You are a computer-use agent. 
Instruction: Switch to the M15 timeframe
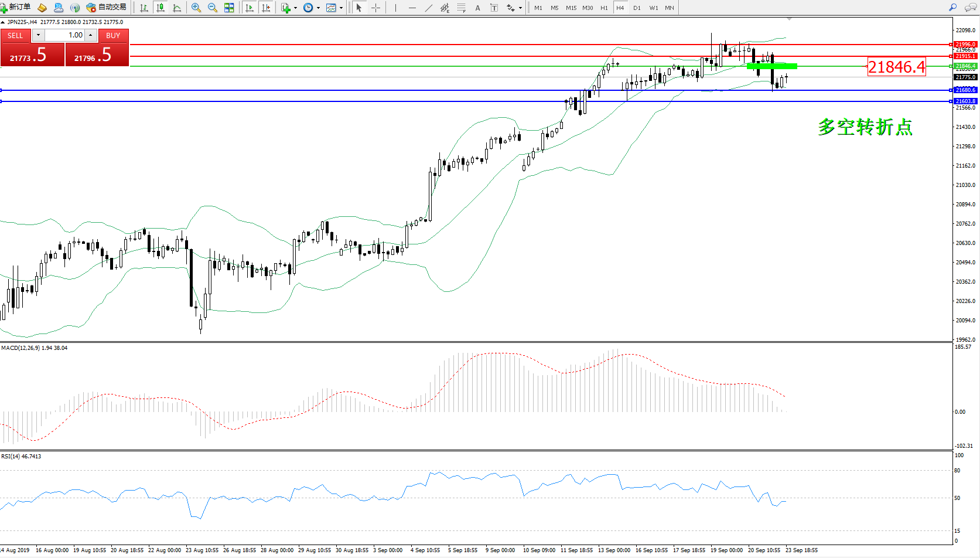click(571, 8)
